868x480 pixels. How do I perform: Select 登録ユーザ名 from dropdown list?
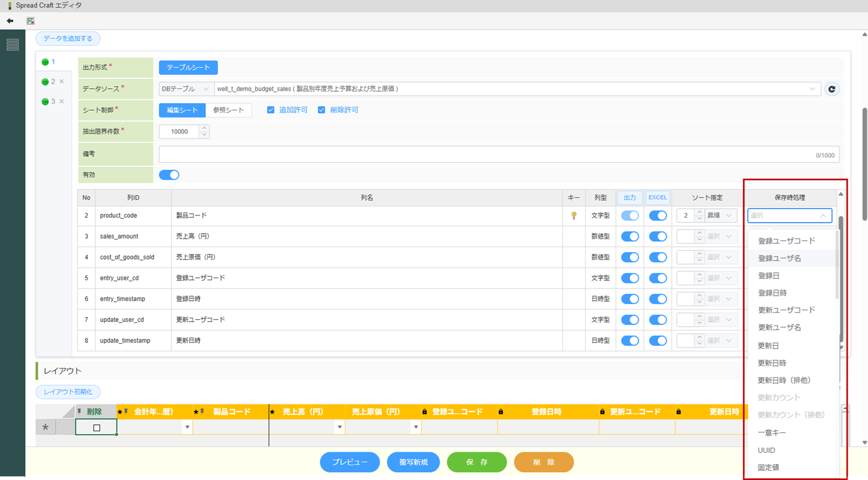(780, 258)
